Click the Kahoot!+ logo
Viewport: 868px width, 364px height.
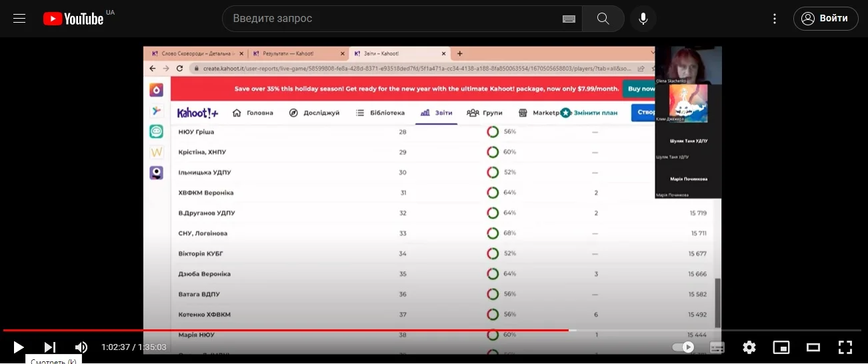point(197,113)
